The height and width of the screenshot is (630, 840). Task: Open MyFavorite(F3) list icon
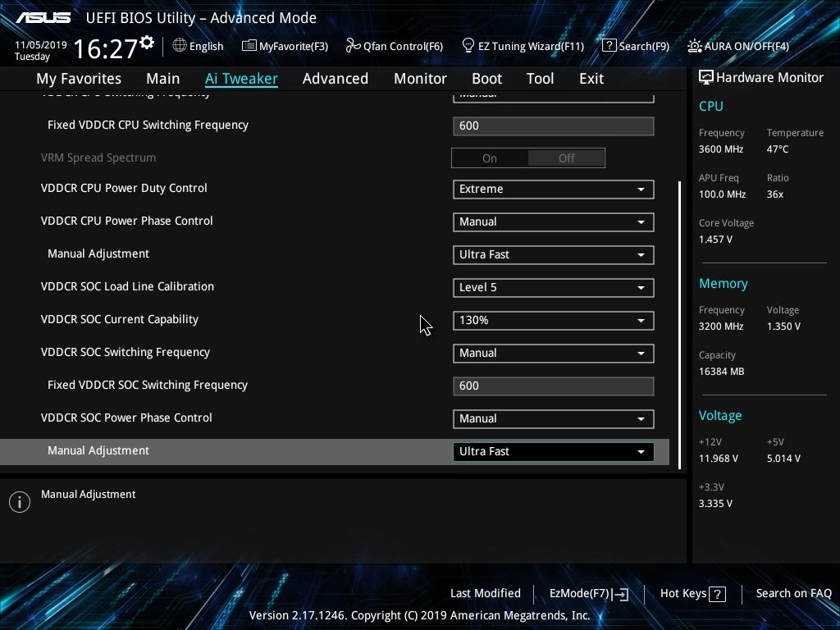tap(249, 46)
